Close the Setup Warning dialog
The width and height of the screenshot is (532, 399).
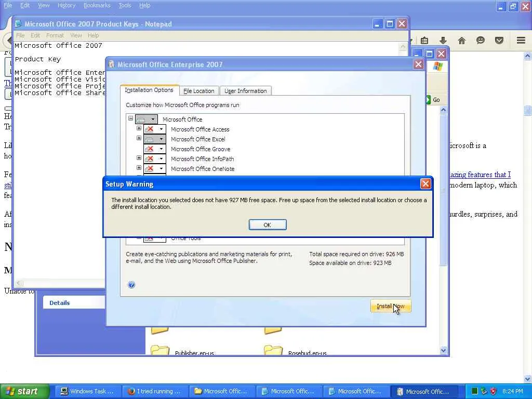[425, 184]
